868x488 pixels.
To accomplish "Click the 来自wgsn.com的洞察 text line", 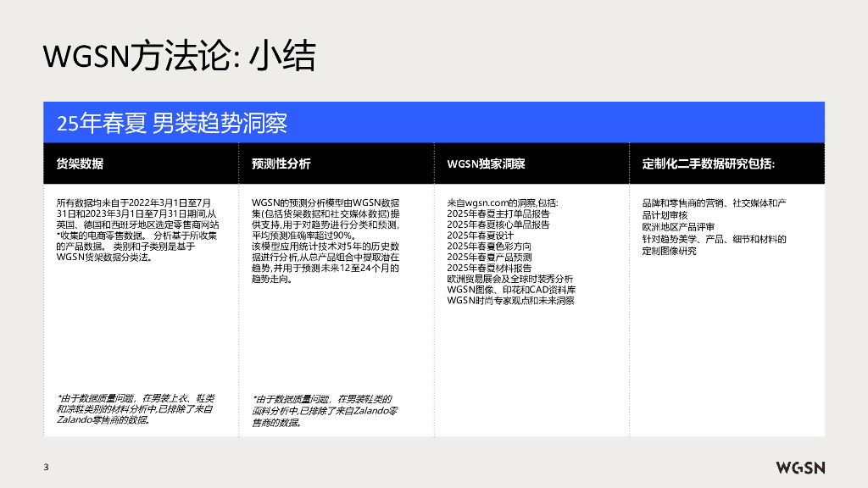I will click(x=502, y=204).
